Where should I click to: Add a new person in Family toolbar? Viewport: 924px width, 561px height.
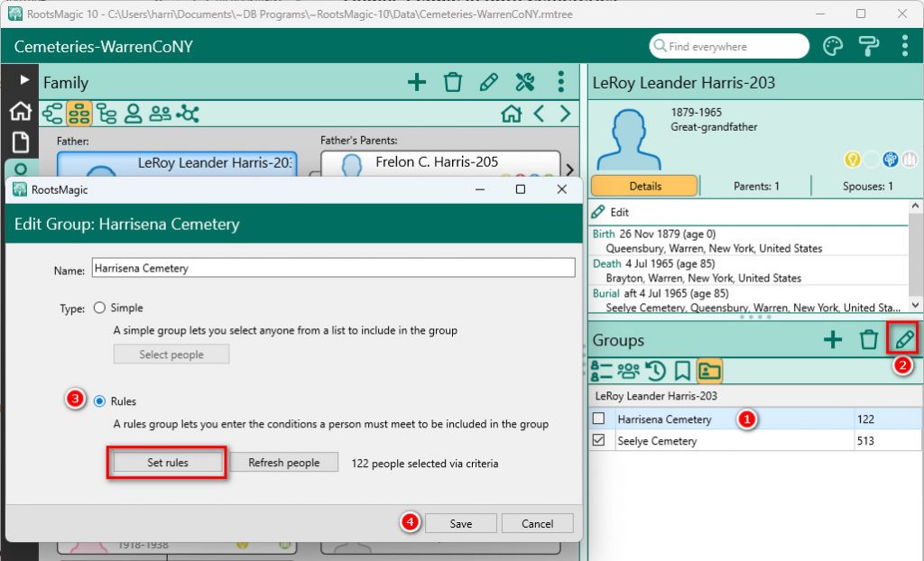tap(417, 82)
